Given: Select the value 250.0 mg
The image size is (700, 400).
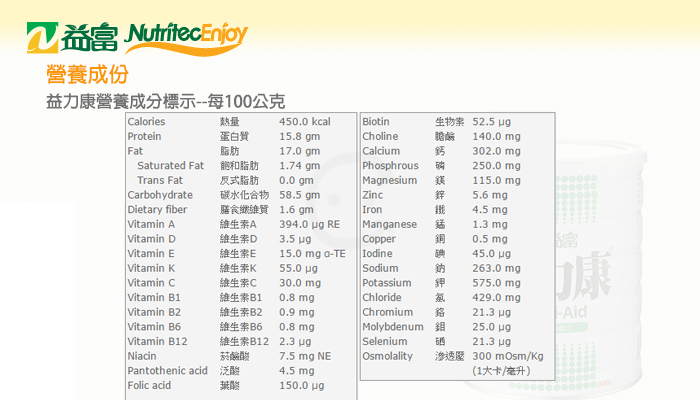Looking at the screenshot, I should click(x=496, y=166).
